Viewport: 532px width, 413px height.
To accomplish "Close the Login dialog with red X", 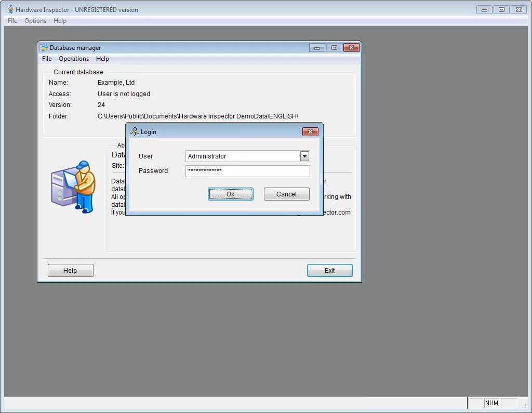I will pyautogui.click(x=310, y=131).
